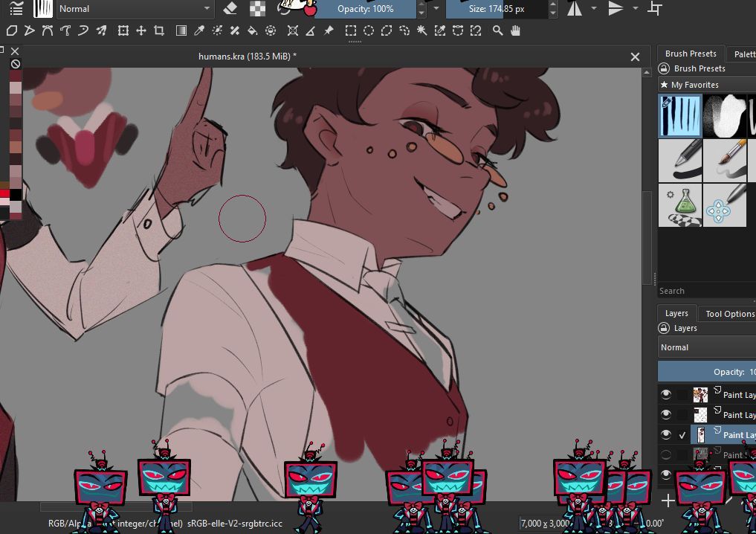The height and width of the screenshot is (534, 756).
Task: Step the brush opacity spinbox arrows
Action: pyautogui.click(x=422, y=9)
